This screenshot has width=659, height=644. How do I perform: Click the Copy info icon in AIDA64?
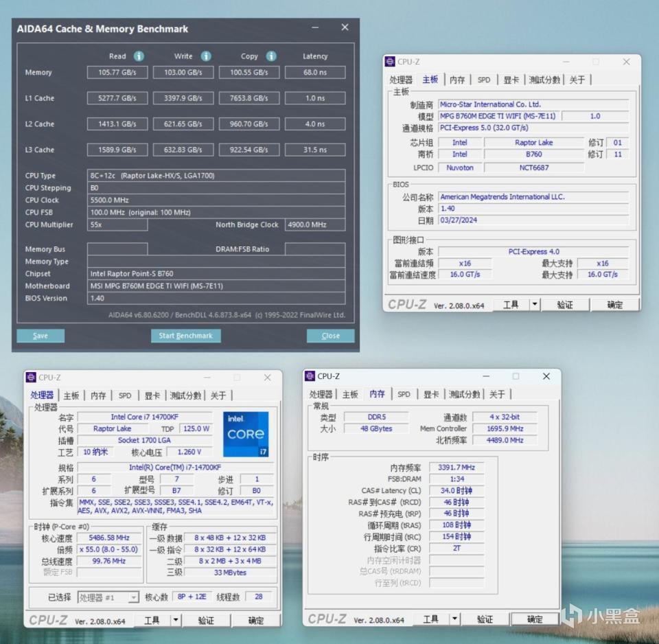click(x=271, y=56)
